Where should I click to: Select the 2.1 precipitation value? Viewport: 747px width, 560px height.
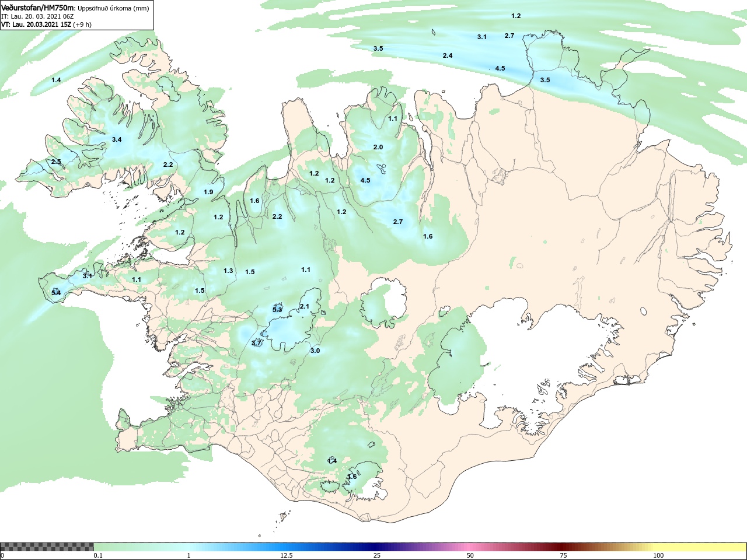tap(305, 306)
